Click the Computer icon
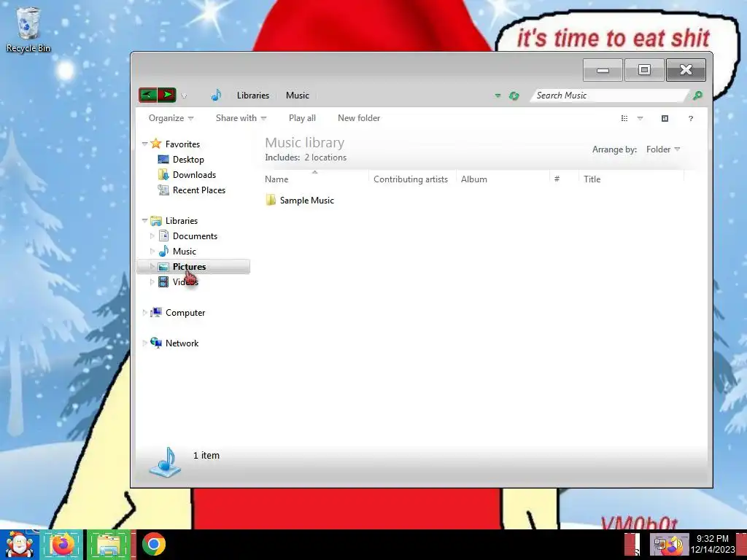The height and width of the screenshot is (560, 747). (156, 312)
